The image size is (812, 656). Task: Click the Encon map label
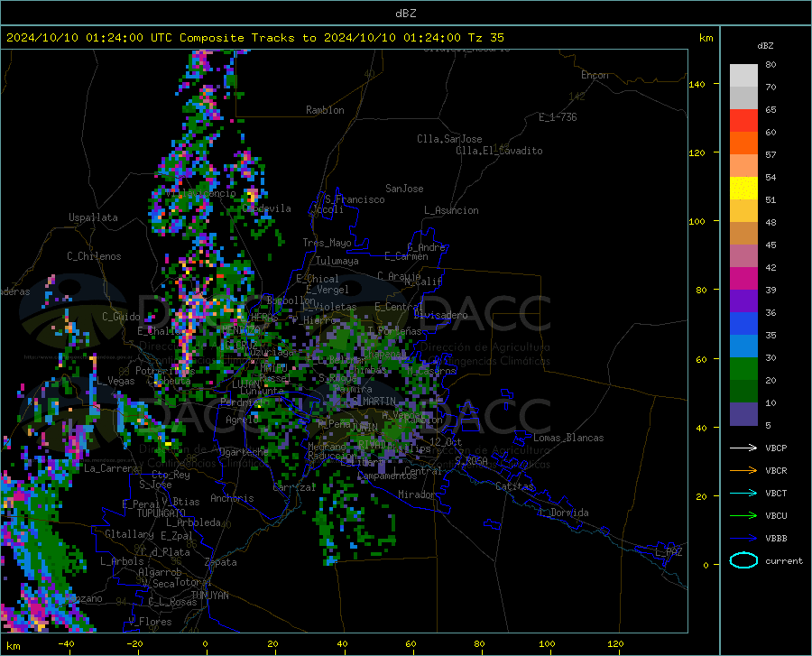point(595,75)
